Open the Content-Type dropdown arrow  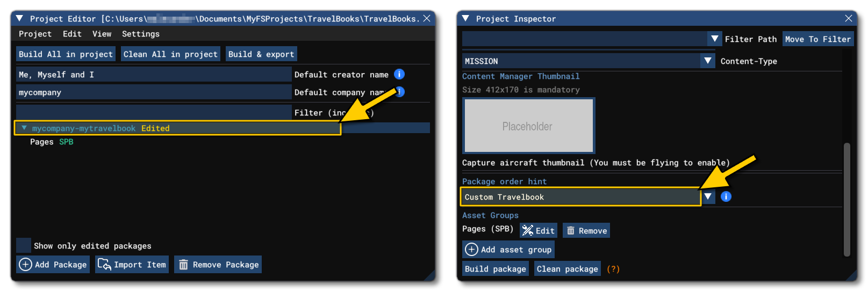(708, 61)
